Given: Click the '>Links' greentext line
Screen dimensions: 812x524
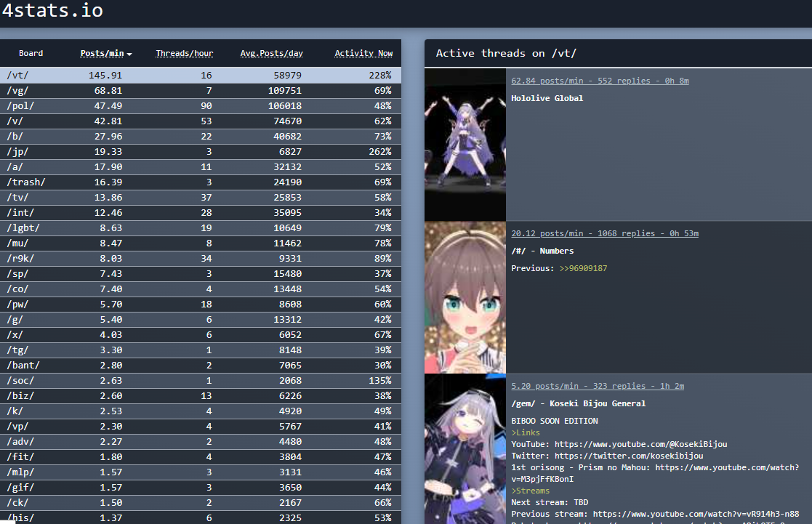Looking at the screenshot, I should tap(526, 433).
